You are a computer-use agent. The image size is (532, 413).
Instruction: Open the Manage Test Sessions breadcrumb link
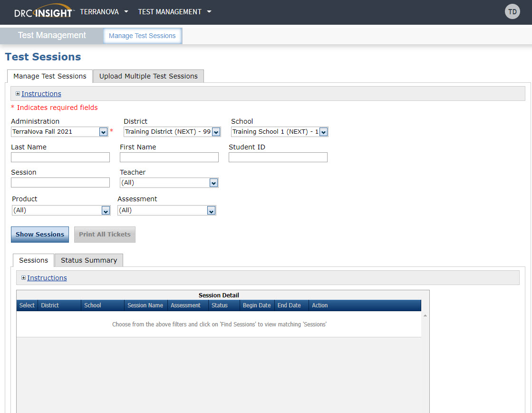(x=142, y=36)
